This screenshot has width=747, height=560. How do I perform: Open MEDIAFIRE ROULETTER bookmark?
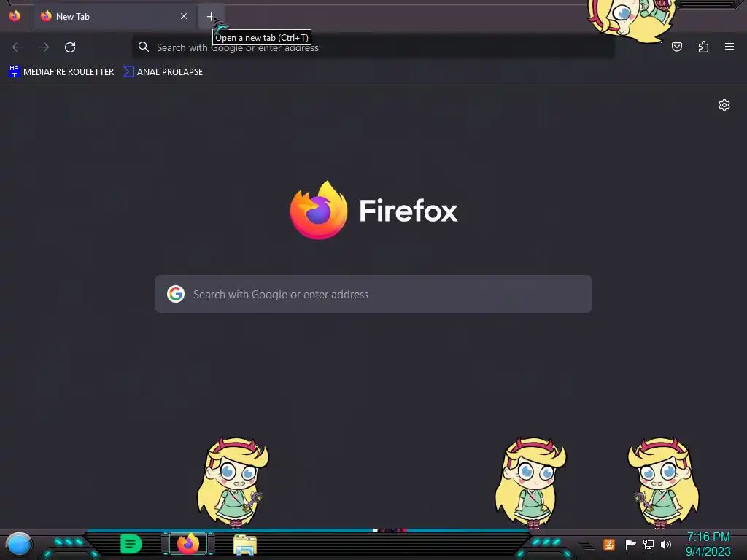pyautogui.click(x=61, y=72)
